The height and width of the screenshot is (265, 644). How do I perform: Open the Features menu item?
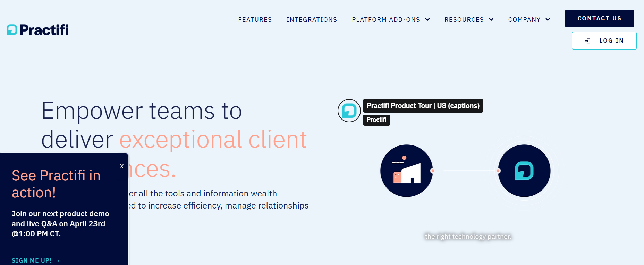tap(255, 20)
